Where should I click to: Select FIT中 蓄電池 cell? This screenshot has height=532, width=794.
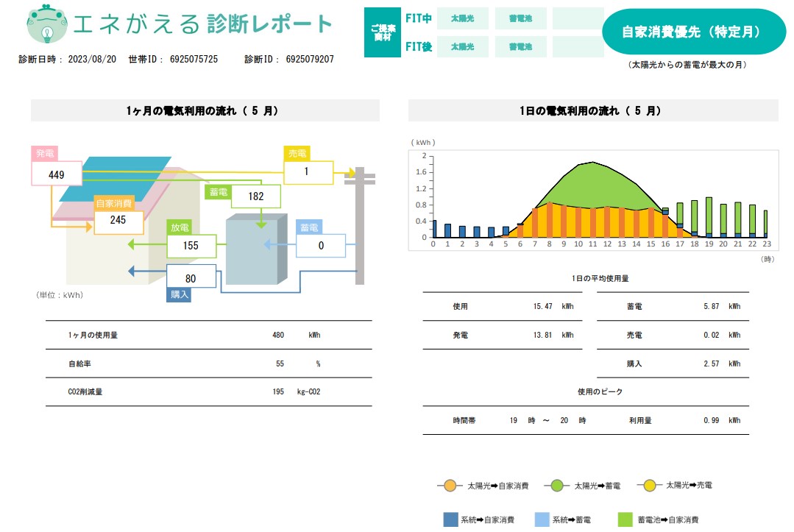pyautogui.click(x=520, y=18)
